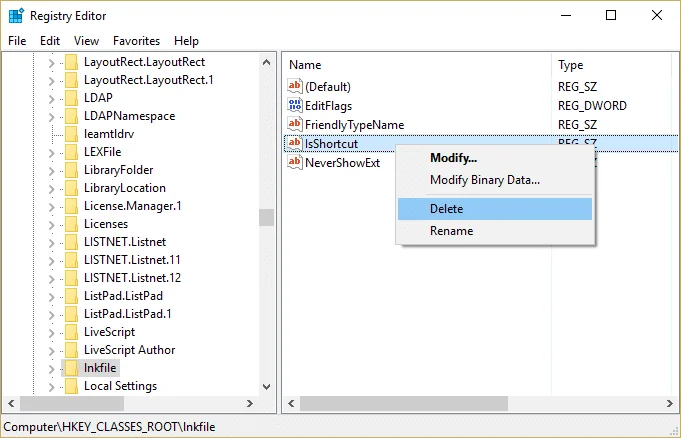
Task: Click the values pane right scroll arrow
Action: tap(669, 404)
